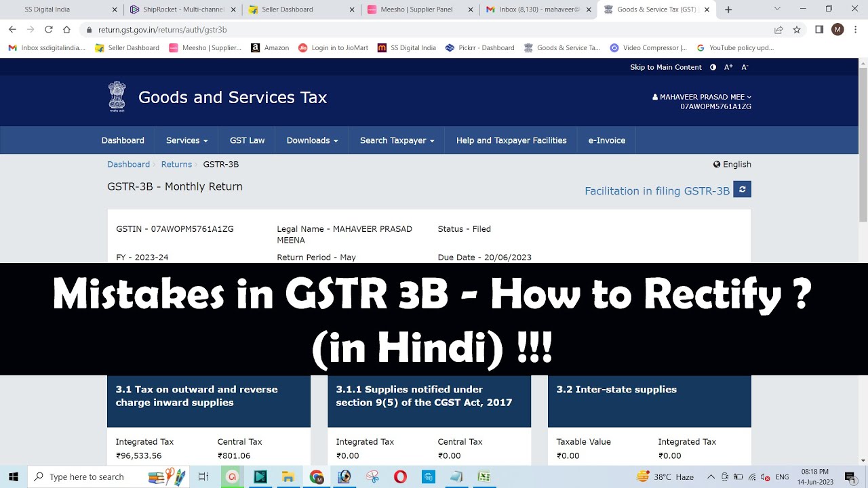Image resolution: width=868 pixels, height=488 pixels.
Task: Close the SS Digital India tab
Action: 115,9
